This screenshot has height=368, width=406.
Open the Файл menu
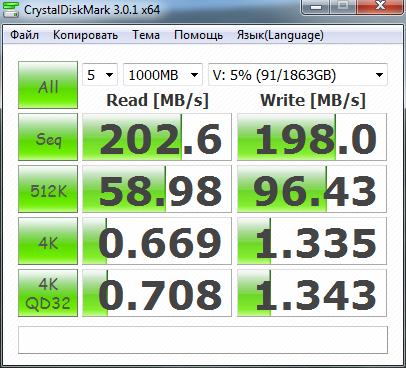(x=24, y=35)
